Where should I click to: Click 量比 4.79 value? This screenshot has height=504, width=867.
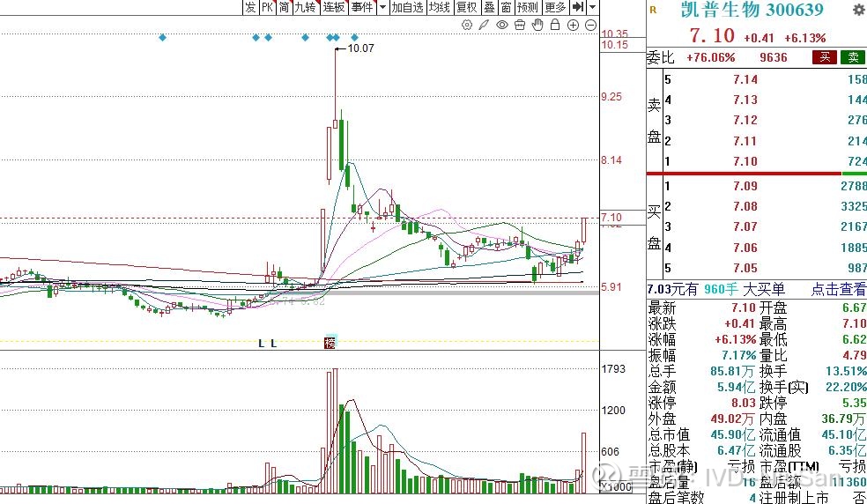coord(855,355)
